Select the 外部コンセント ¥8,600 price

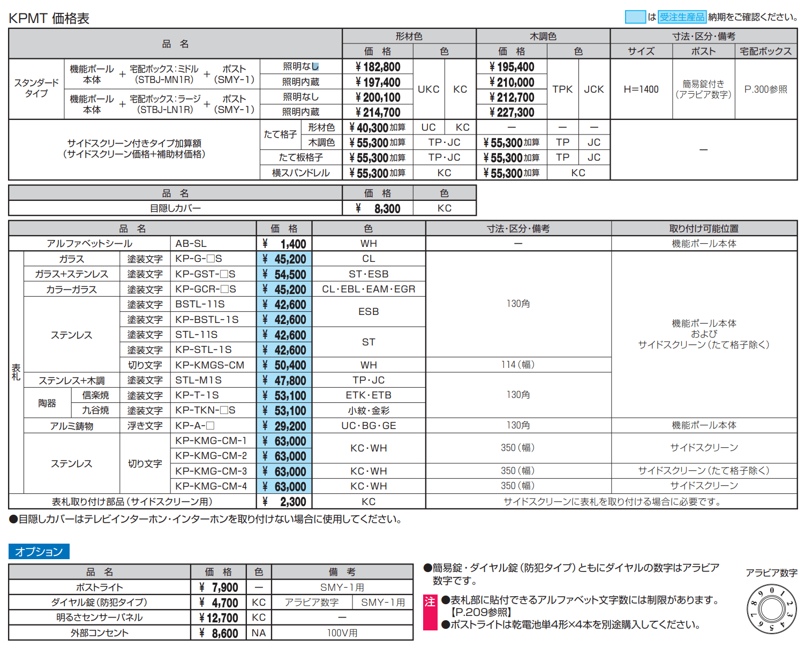(219, 634)
